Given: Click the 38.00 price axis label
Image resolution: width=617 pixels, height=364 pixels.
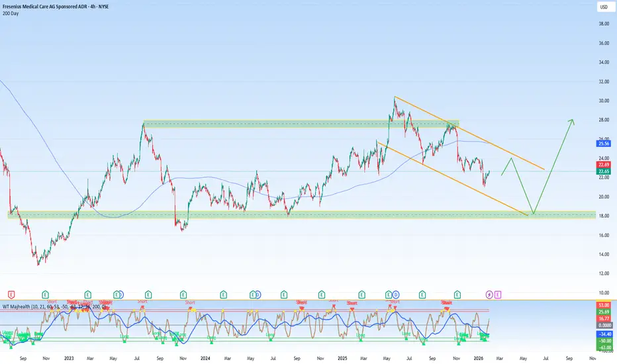Looking at the screenshot, I should (604, 24).
